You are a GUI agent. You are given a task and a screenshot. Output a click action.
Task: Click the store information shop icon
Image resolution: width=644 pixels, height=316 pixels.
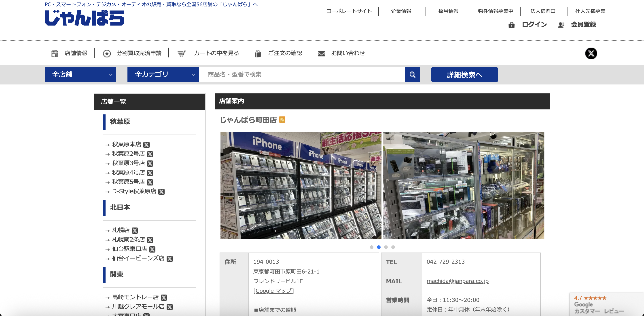point(55,53)
